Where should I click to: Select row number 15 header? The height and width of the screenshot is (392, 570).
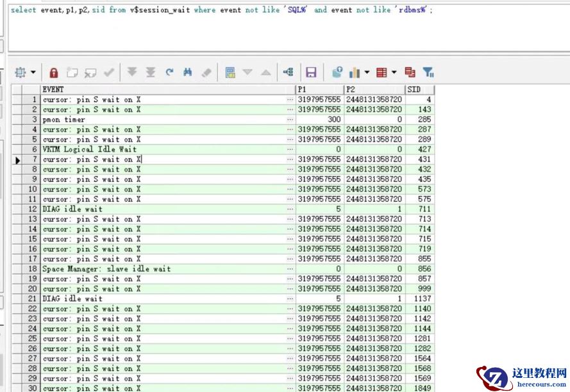(31, 239)
